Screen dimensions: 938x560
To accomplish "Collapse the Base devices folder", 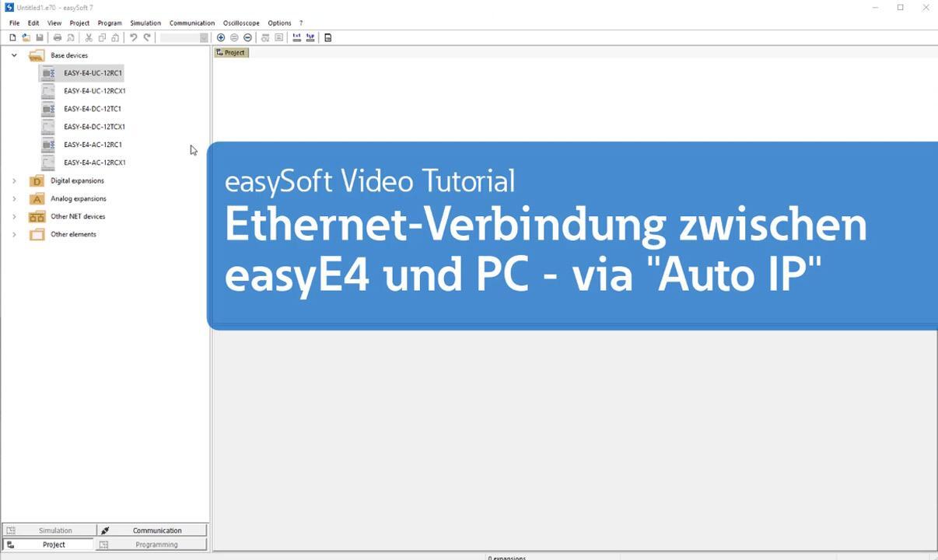I will (14, 55).
